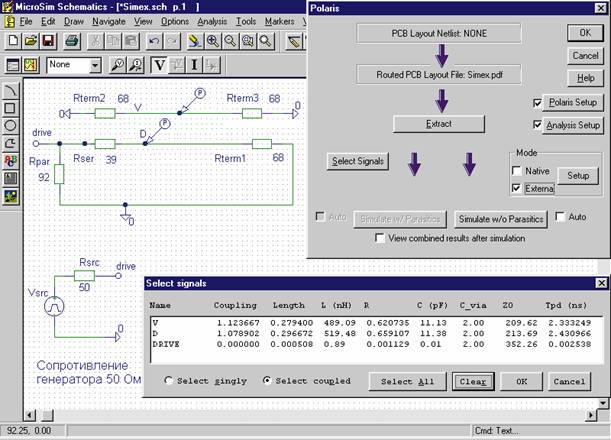This screenshot has width=611, height=440.
Task: Click Help in the Polaris dialog
Action: tap(585, 78)
